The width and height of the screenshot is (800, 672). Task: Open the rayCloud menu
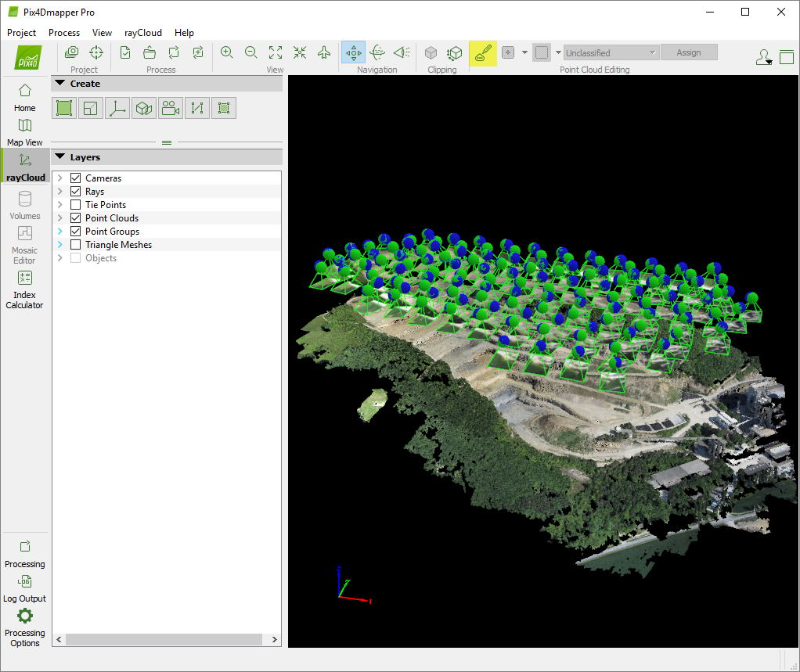point(142,33)
